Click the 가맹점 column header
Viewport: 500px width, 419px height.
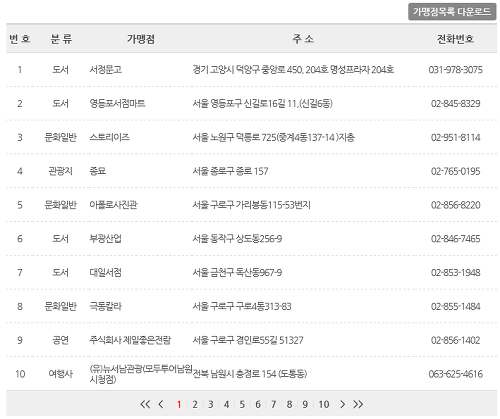click(x=140, y=39)
